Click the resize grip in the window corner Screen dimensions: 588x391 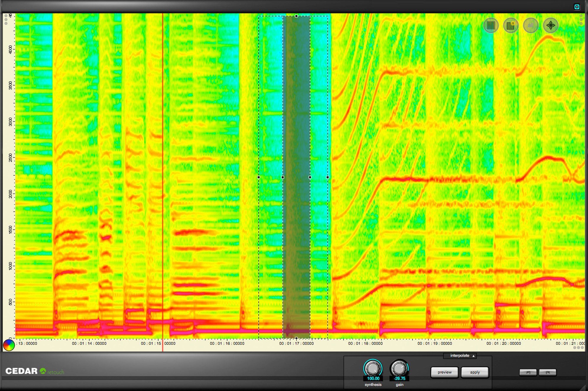point(583,387)
